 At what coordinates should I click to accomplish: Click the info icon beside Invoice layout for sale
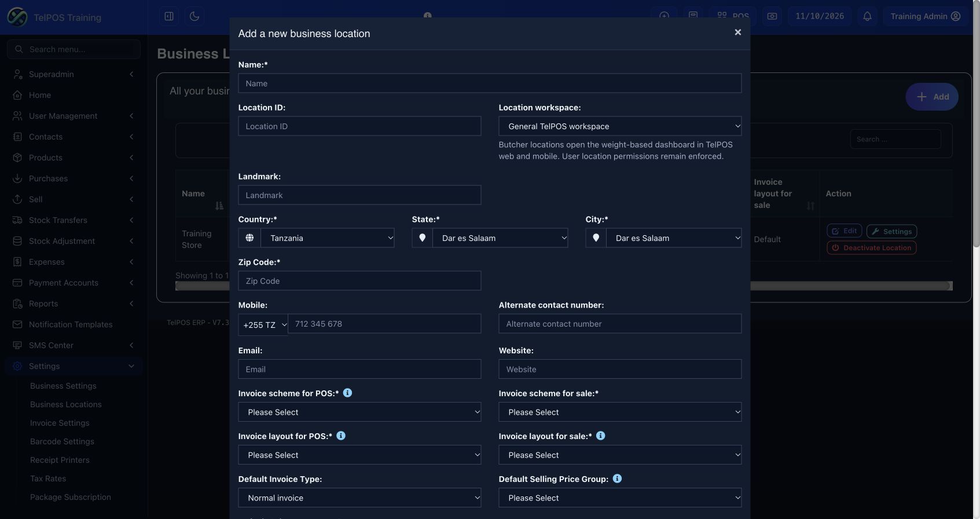601,436
